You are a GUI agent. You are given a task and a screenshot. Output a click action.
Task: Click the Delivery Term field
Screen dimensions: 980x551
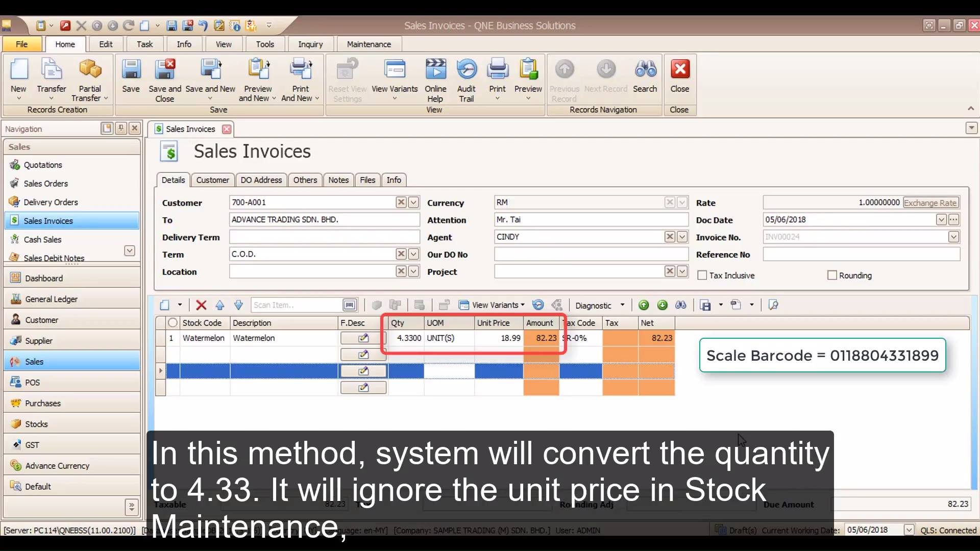[x=325, y=237]
